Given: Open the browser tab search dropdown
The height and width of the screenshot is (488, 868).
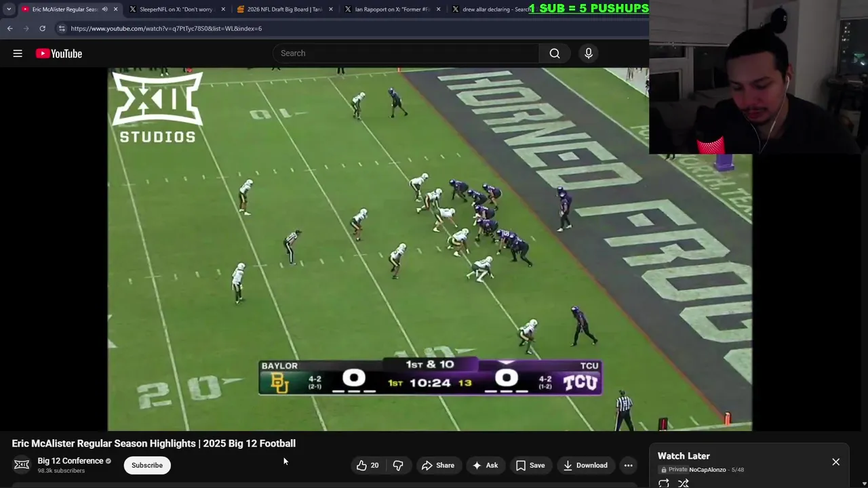Looking at the screenshot, I should (x=9, y=9).
